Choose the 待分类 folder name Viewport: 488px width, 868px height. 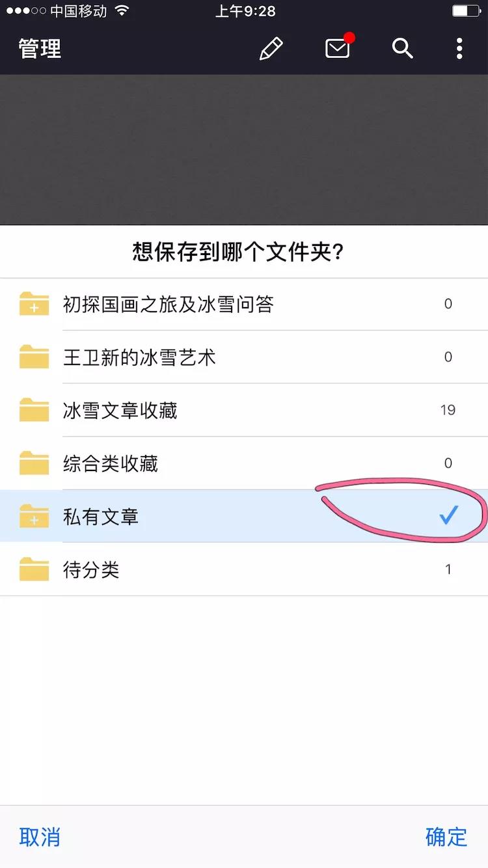[x=91, y=570]
